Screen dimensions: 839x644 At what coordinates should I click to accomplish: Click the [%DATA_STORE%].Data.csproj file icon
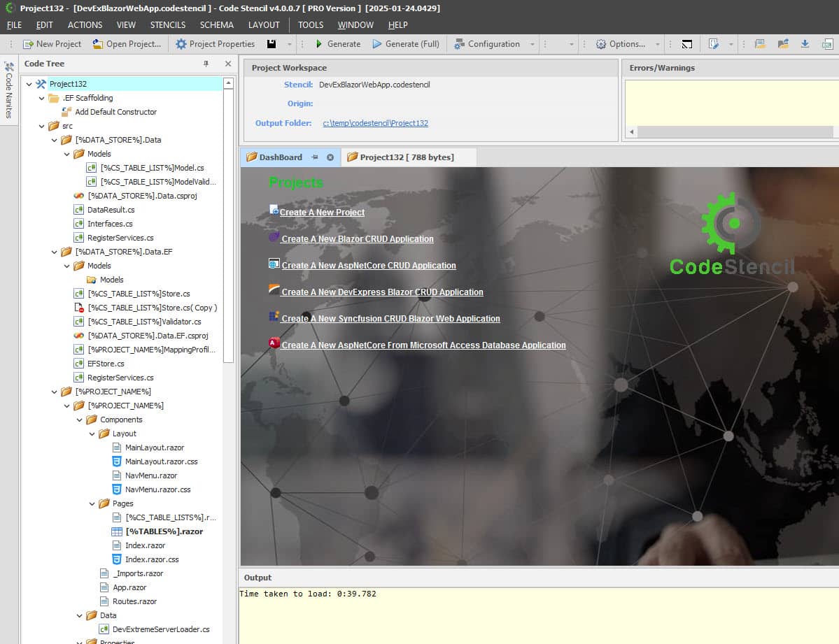coord(78,196)
